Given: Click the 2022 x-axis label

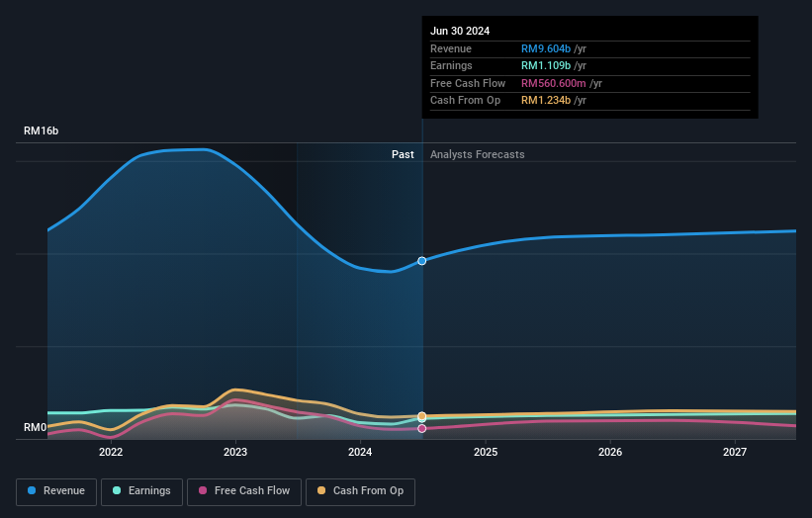Looking at the screenshot, I should [x=111, y=452].
